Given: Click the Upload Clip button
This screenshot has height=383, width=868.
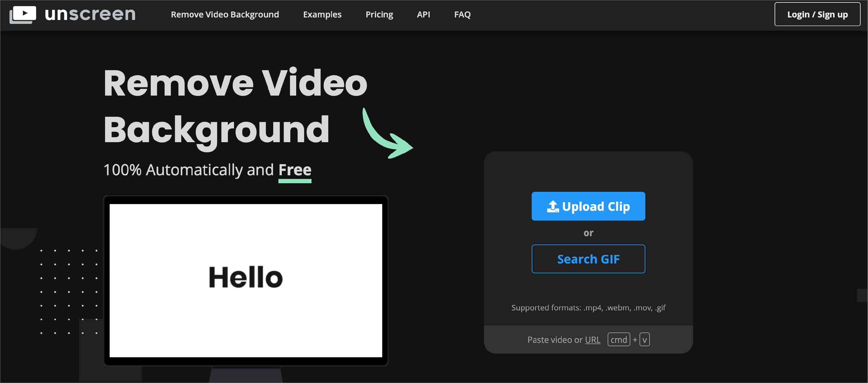Looking at the screenshot, I should pos(588,206).
